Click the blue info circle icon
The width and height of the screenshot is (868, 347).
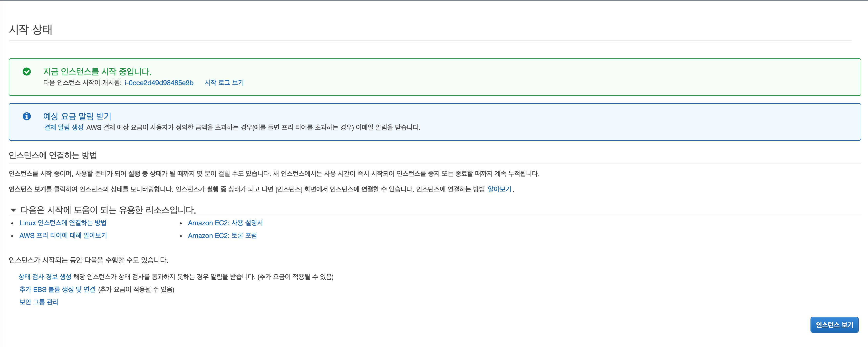point(27,117)
